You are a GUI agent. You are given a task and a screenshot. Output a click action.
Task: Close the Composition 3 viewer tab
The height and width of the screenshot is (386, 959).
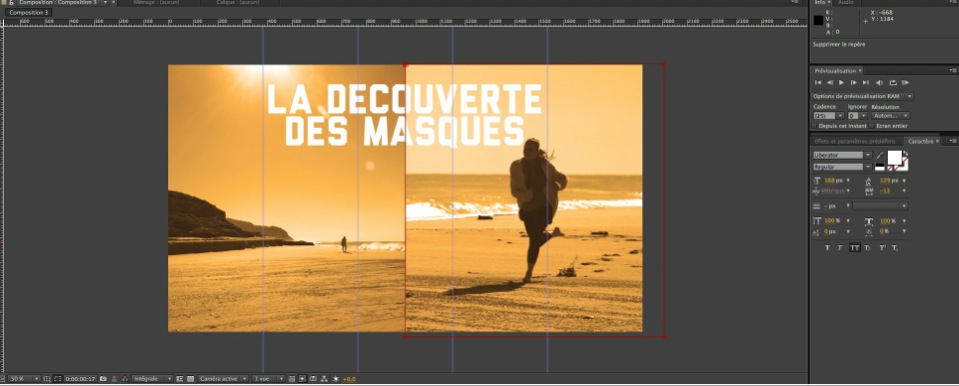[x=113, y=2]
